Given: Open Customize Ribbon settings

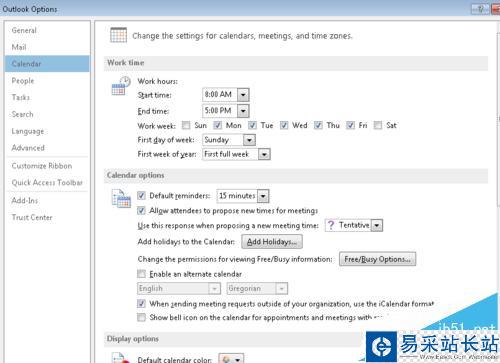Looking at the screenshot, I should click(47, 166).
